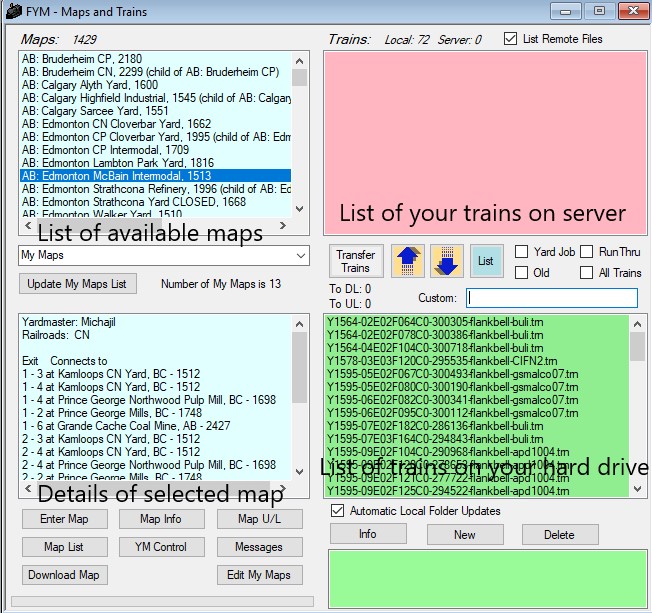Image resolution: width=652 pixels, height=613 pixels.
Task: Click the map details scroll-up arrow
Action: pyautogui.click(x=299, y=324)
